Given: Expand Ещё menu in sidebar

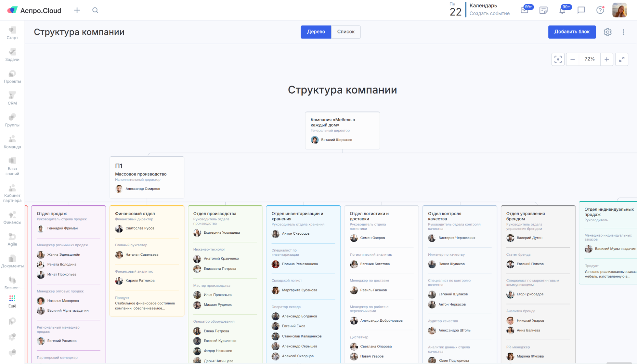Looking at the screenshot, I should (12, 301).
